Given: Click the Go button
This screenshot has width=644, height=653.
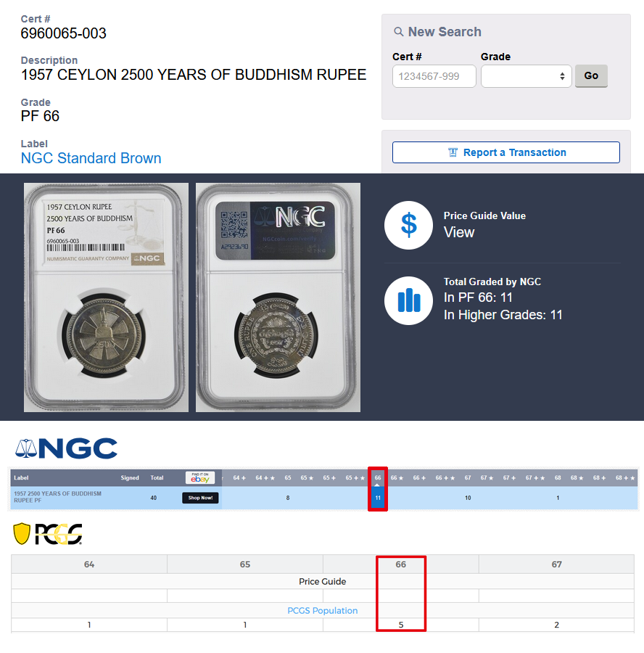Looking at the screenshot, I should point(591,75).
